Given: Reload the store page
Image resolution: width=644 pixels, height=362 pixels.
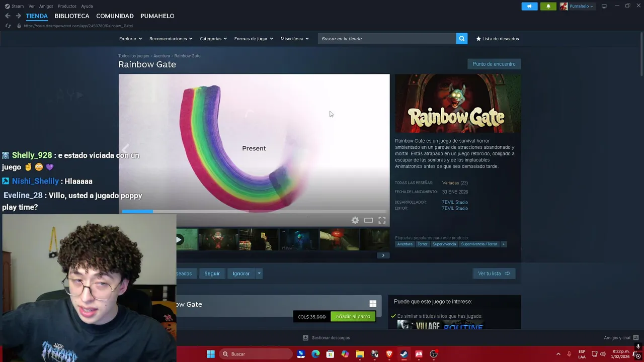Looking at the screenshot, I should pos(8,26).
